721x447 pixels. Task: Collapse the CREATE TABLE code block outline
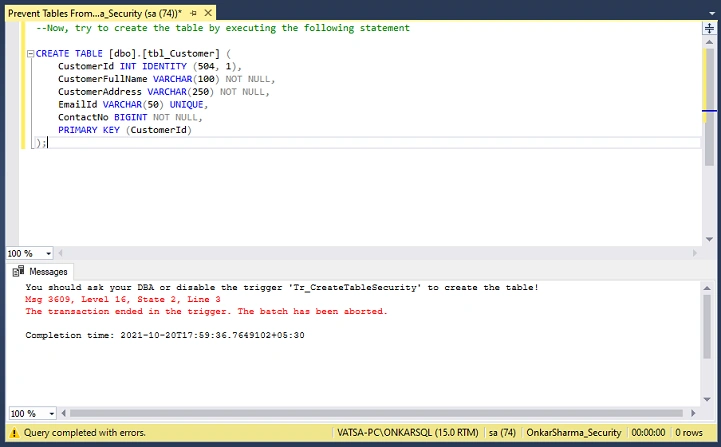[30, 54]
